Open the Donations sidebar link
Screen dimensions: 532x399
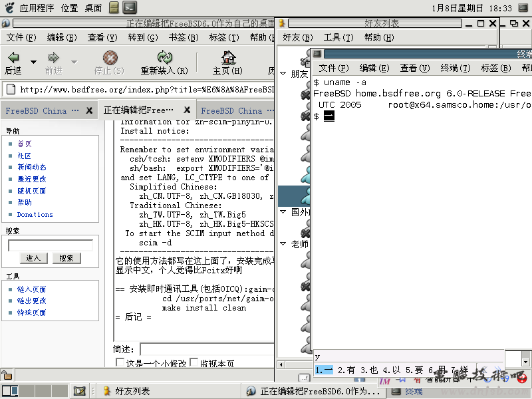(35, 214)
